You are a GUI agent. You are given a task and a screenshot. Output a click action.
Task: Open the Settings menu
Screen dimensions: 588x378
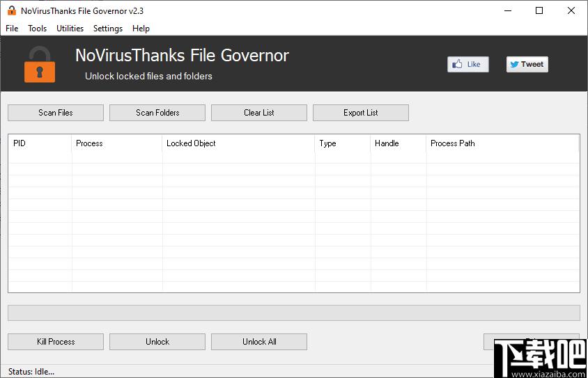click(x=107, y=29)
